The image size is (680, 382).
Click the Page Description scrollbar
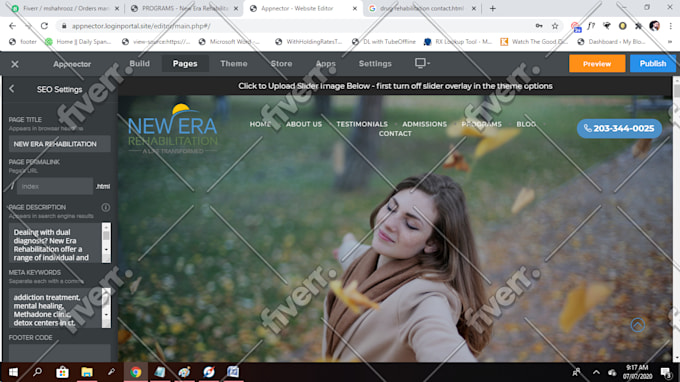pyautogui.click(x=106, y=243)
